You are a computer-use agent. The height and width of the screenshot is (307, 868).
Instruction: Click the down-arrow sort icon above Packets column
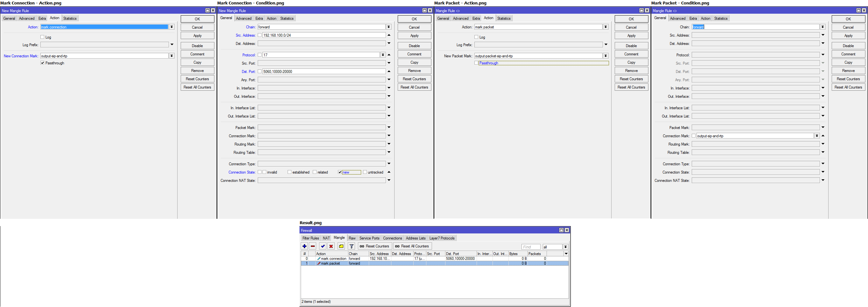coord(566,253)
